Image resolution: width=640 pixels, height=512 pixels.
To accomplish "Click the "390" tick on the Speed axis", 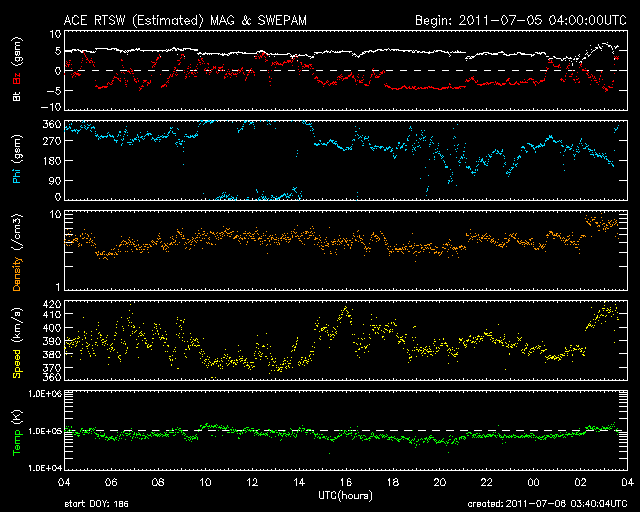I will tap(52, 341).
